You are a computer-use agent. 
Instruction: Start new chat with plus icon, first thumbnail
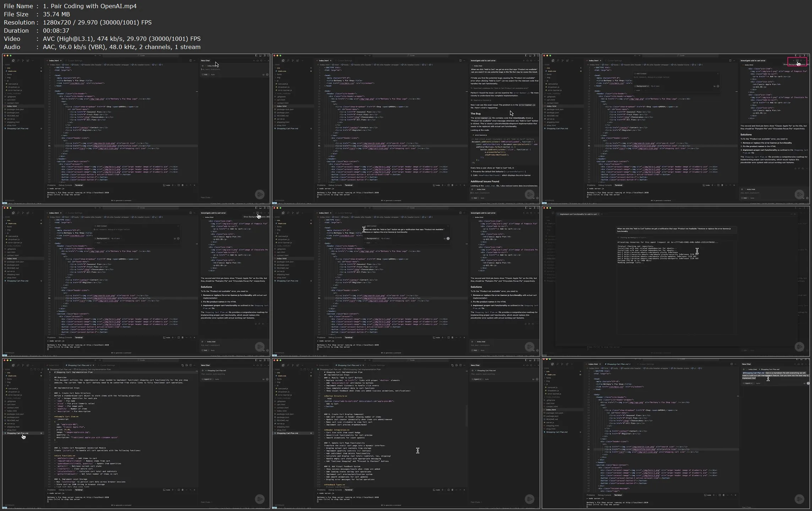[x=254, y=61]
